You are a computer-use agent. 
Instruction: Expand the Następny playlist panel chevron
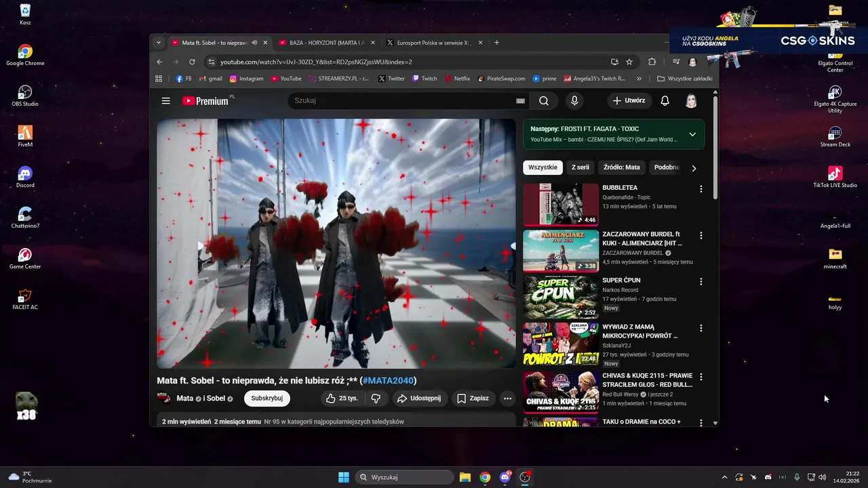click(692, 134)
